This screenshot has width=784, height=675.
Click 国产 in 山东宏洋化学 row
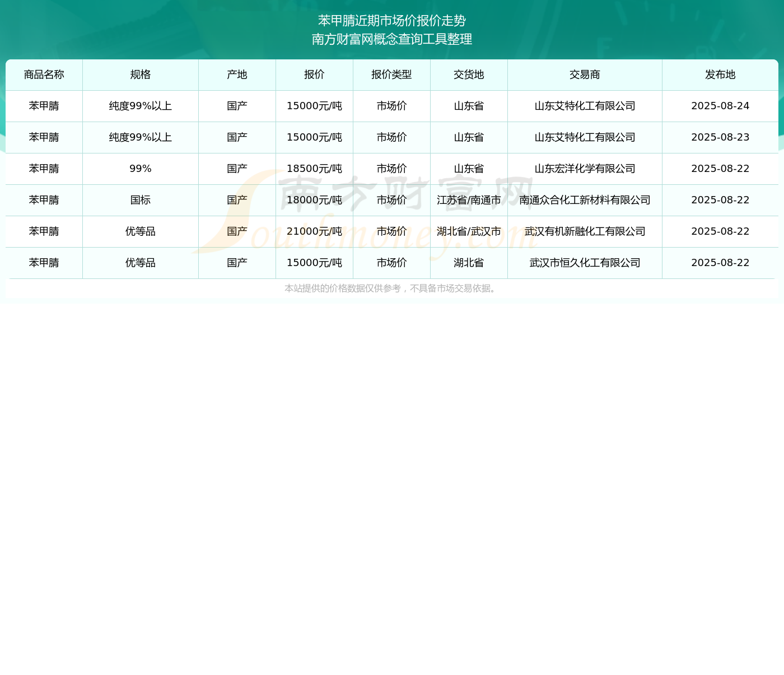(x=237, y=169)
